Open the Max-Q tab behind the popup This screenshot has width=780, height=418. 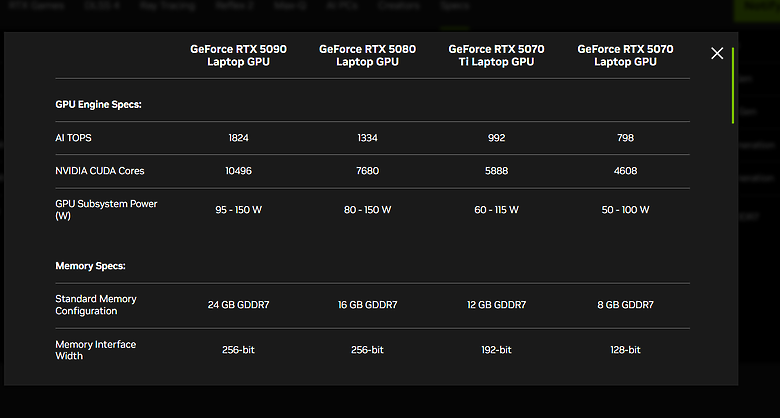pyautogui.click(x=290, y=6)
